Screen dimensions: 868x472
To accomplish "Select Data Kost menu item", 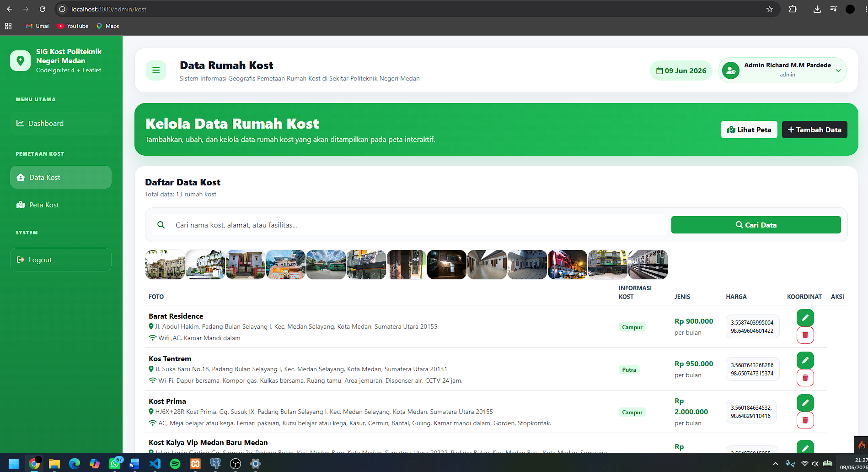I will coord(61,177).
